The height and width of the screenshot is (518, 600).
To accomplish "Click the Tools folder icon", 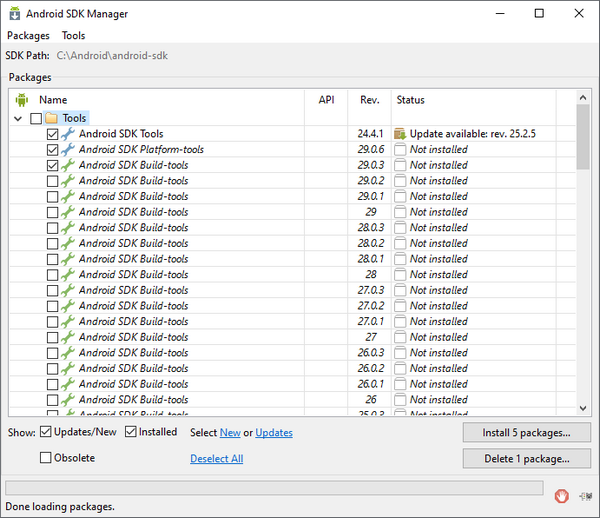I will [x=51, y=118].
